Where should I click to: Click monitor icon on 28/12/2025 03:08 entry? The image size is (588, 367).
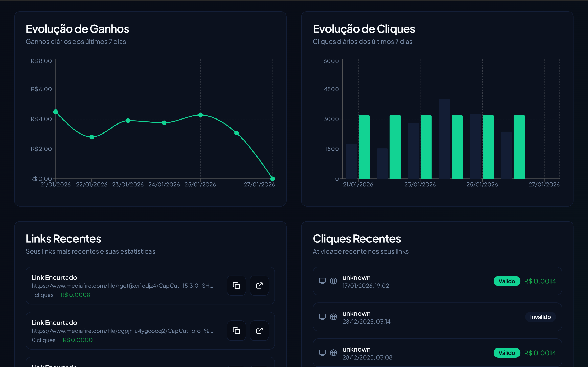coord(322,353)
